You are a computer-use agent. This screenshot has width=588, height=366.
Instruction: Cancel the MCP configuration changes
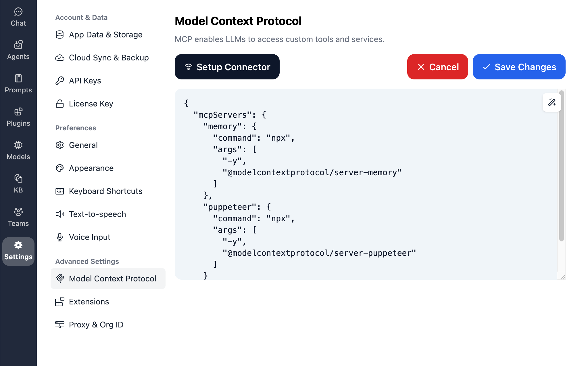point(437,67)
